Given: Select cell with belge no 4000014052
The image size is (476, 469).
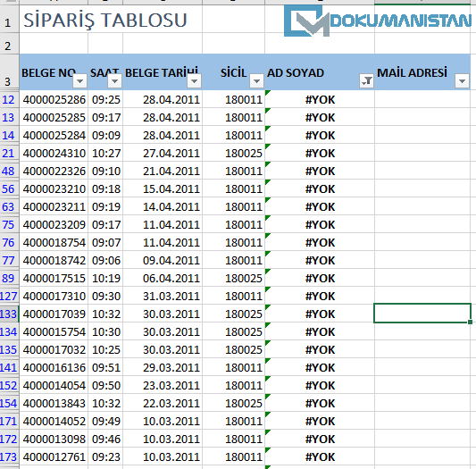Looking at the screenshot, I should [54, 421].
